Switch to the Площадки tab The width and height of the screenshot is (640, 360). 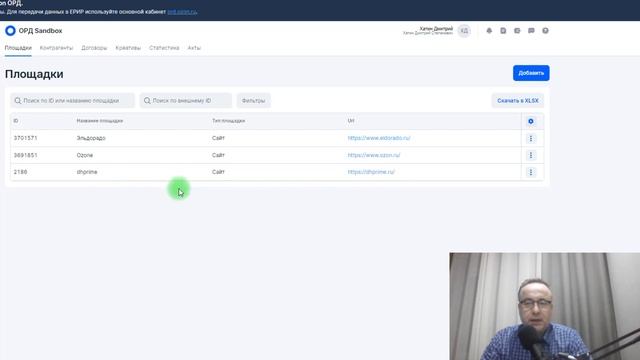click(x=18, y=48)
